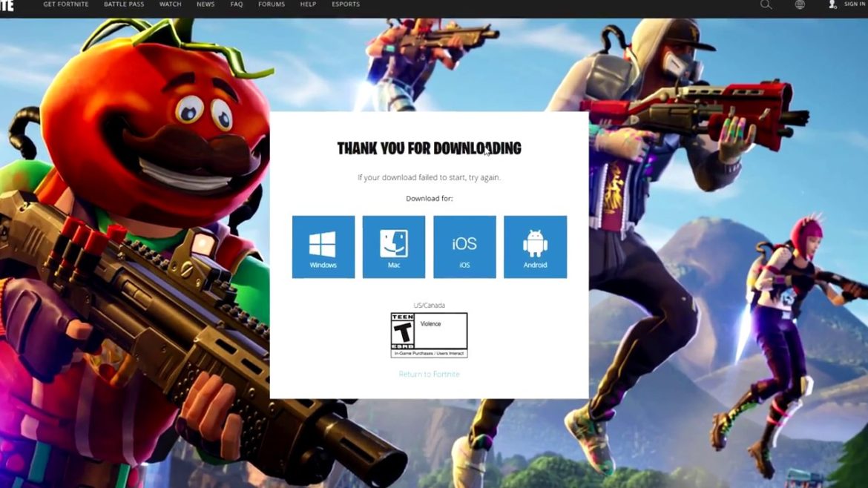Screen dimensions: 868x488
Task: Open the WATCH navigation item
Action: [x=171, y=4]
